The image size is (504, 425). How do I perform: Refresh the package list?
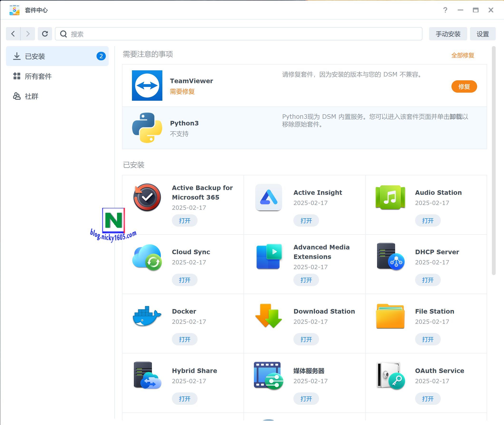point(45,34)
